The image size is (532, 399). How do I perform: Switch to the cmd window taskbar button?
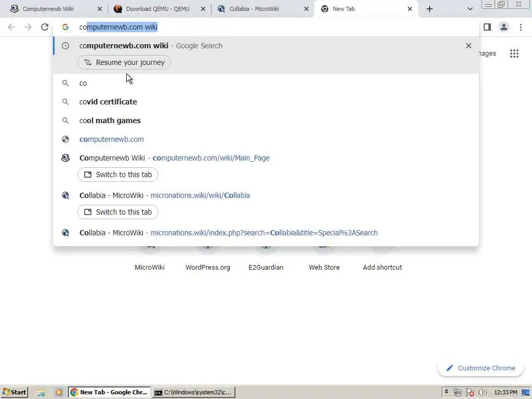tap(193, 392)
